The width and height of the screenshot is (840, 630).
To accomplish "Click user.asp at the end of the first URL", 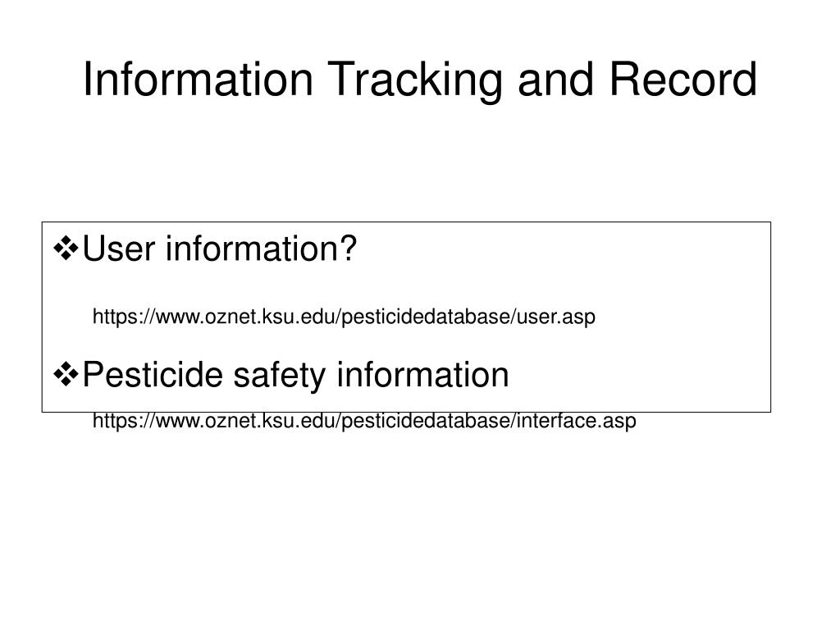I will (x=556, y=317).
